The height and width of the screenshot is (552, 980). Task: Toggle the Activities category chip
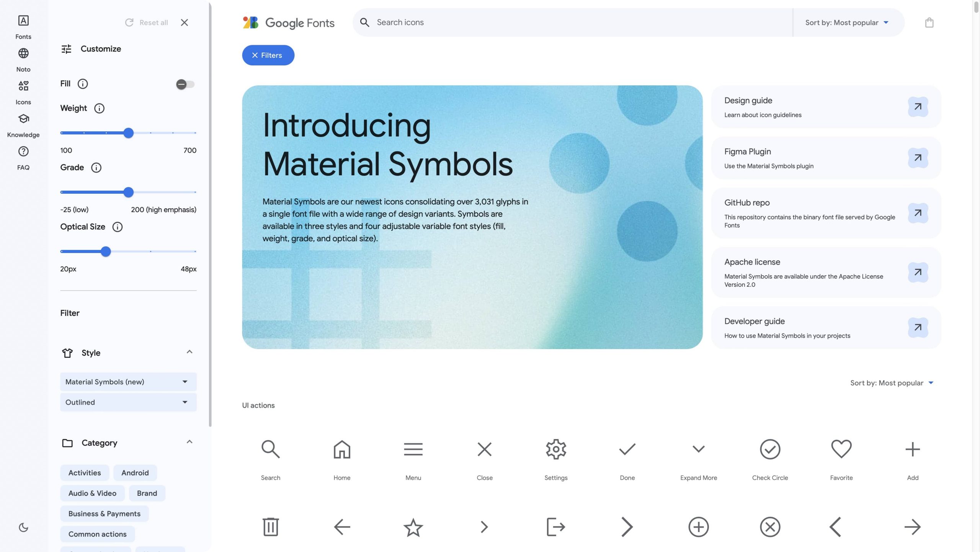[x=85, y=473]
